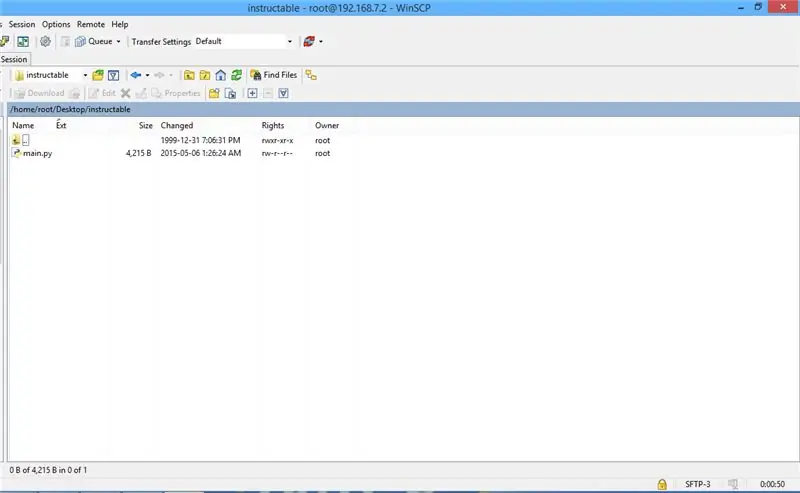Toggle the directory tree icon
800x493 pixels.
(x=311, y=76)
